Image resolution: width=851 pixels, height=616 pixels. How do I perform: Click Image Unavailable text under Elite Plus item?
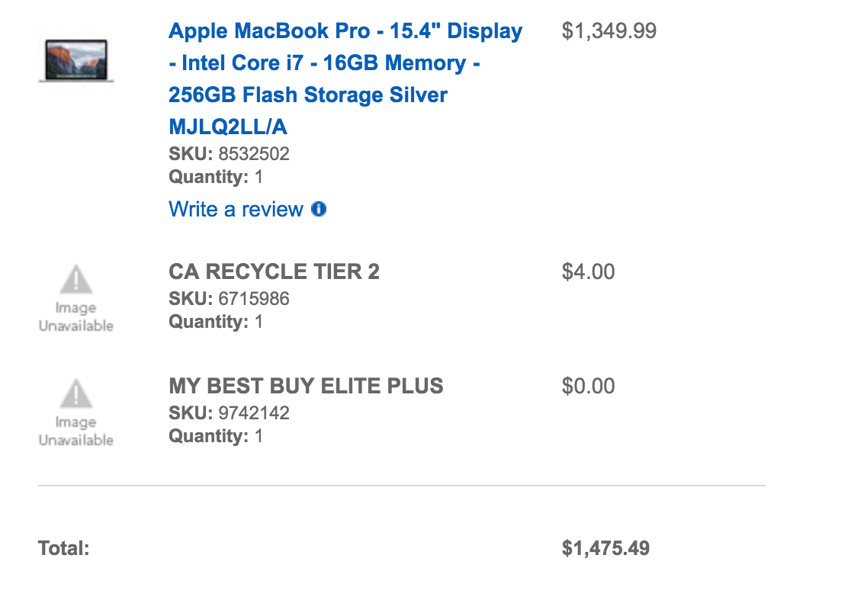76,431
